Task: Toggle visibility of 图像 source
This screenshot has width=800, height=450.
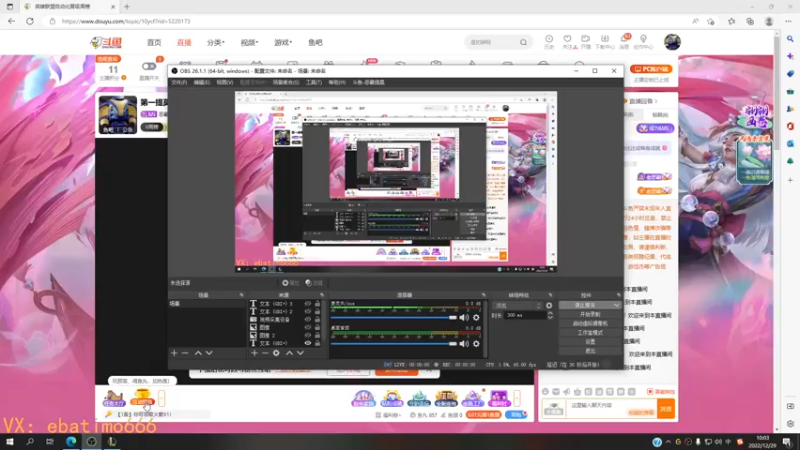Action: 308,328
